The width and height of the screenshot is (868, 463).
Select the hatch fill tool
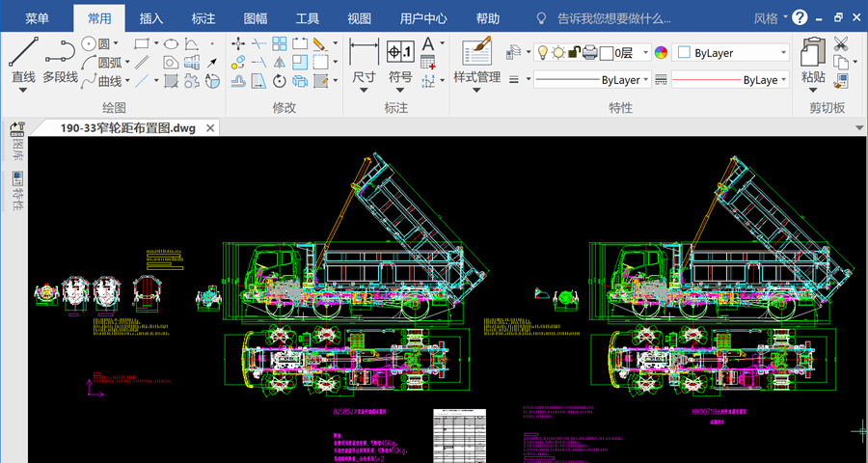coord(172,81)
